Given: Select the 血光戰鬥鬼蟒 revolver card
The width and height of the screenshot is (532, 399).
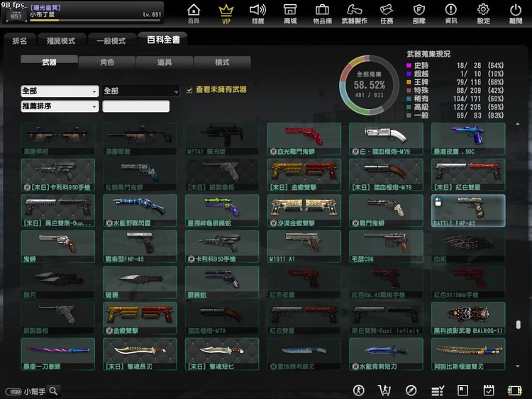Looking at the screenshot, I should (304, 139).
